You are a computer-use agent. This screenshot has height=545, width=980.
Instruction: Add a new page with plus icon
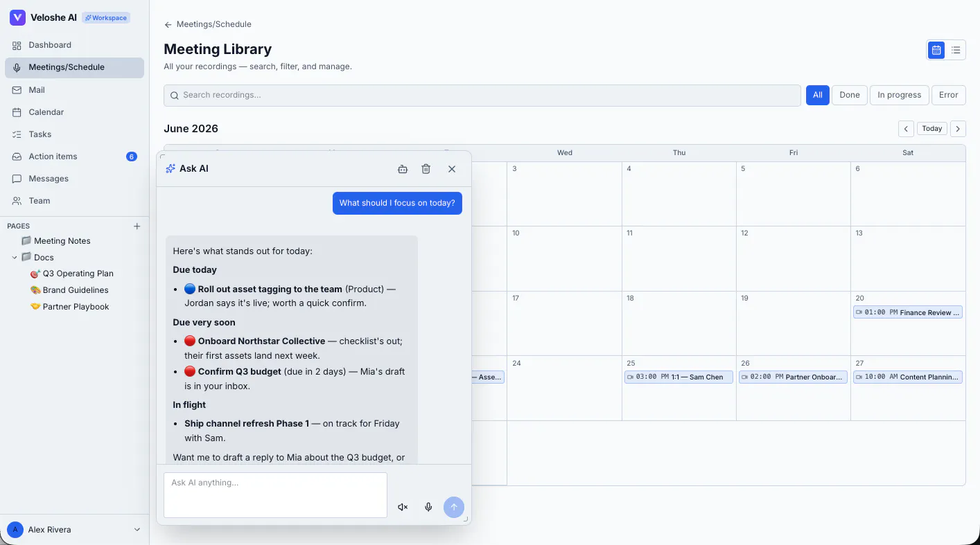[x=137, y=226]
